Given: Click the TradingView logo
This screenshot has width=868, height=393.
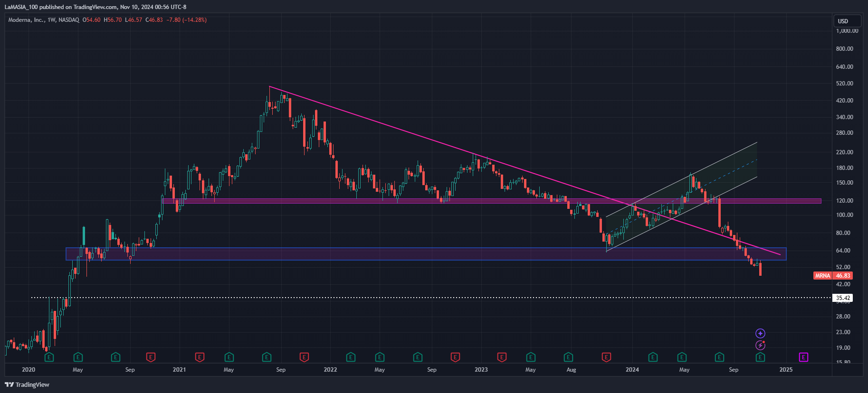Looking at the screenshot, I should [x=27, y=384].
